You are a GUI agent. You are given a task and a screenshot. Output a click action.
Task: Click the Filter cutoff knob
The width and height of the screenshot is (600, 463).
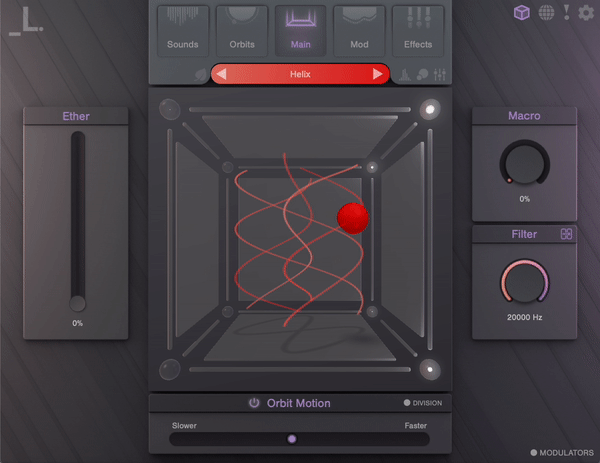click(x=525, y=281)
